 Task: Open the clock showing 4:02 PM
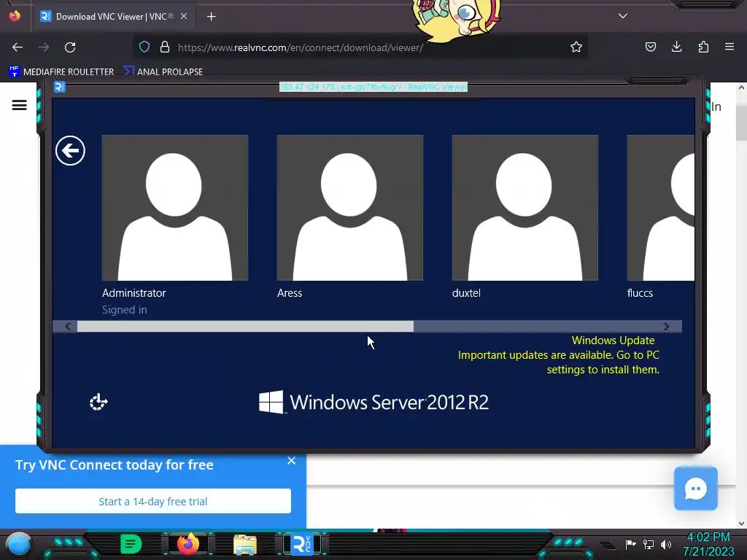click(708, 544)
